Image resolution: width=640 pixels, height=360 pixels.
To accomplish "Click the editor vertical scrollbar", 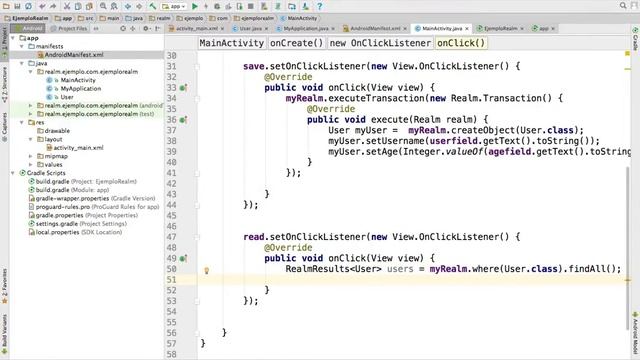I will (627, 247).
